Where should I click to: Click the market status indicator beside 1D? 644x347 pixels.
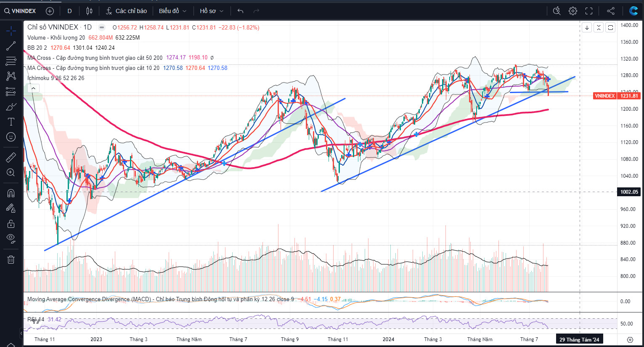(x=102, y=27)
